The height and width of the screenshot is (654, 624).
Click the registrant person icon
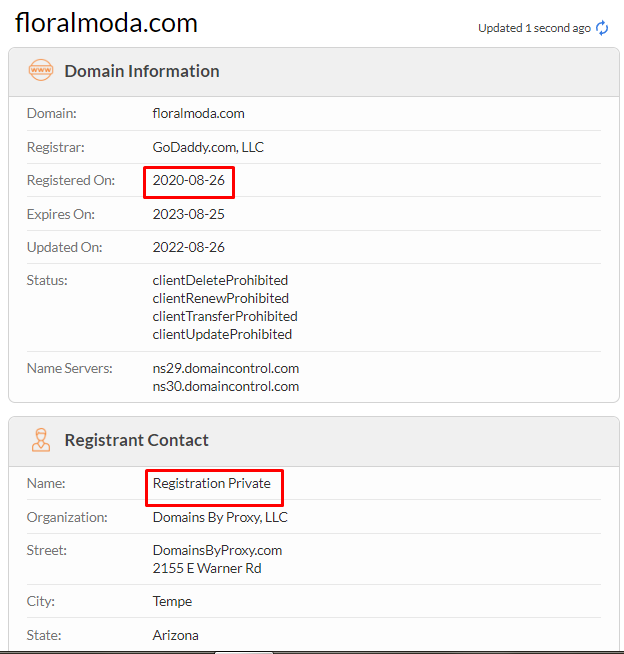click(x=40, y=440)
